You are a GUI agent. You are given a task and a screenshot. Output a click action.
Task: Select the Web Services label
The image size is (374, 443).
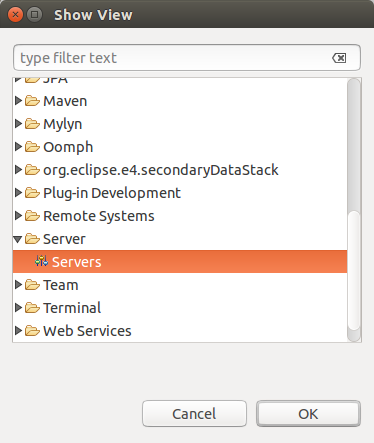(87, 331)
